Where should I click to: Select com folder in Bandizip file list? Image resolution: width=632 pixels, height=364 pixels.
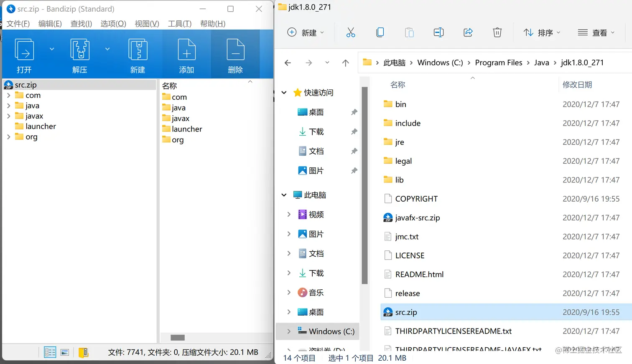(175, 97)
